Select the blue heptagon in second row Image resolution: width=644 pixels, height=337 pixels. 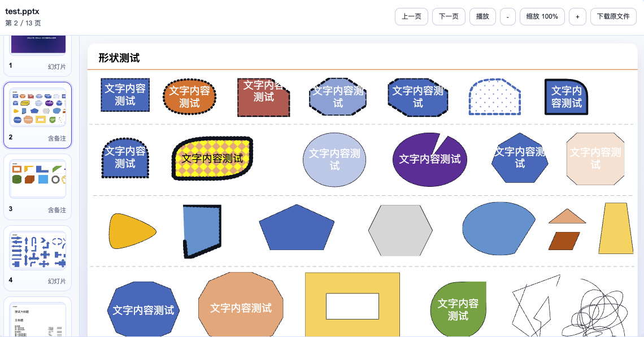click(520, 157)
